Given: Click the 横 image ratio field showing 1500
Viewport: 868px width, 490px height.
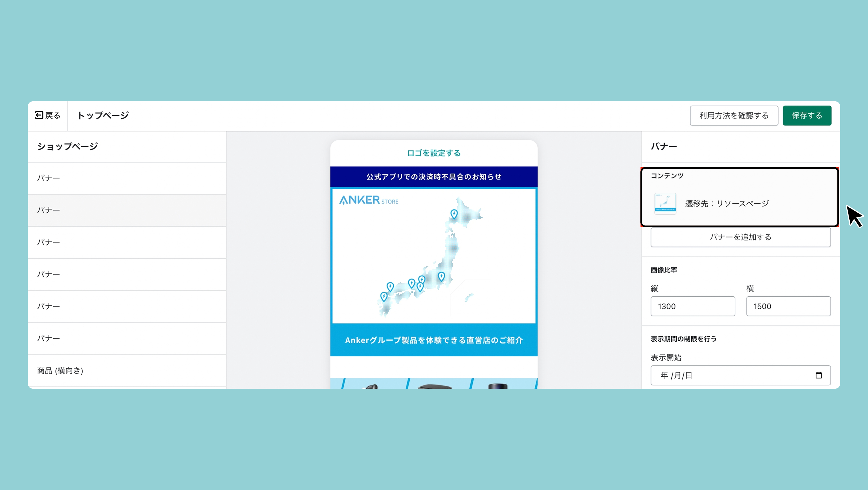Looking at the screenshot, I should coord(788,306).
